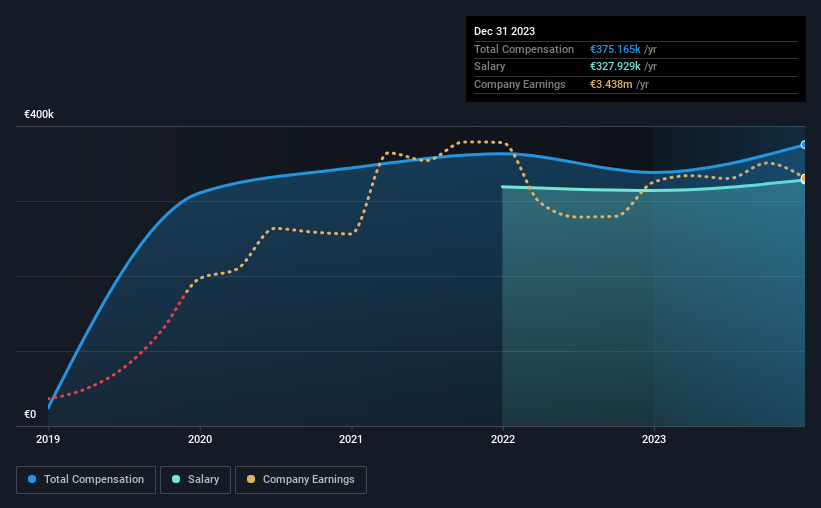
Task: Click the orange Company Earnings legend dot
Action: (x=251, y=479)
